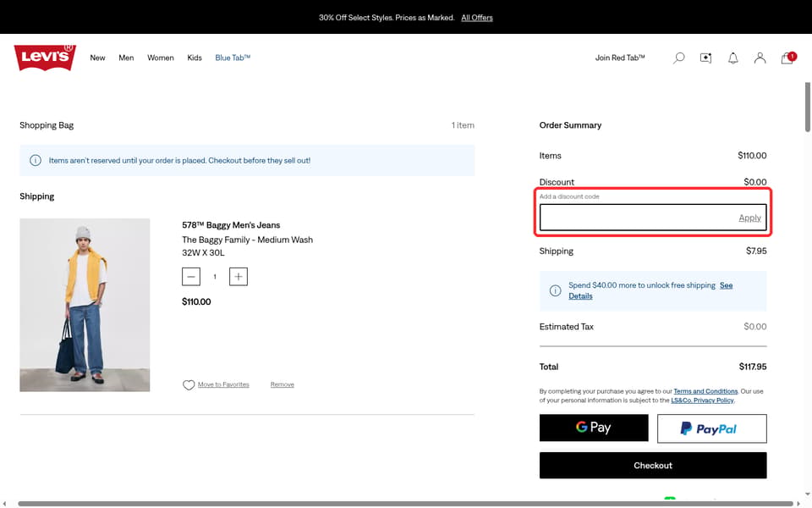This screenshot has width=812, height=508.
Task: Open the Women menu
Action: tap(161, 58)
